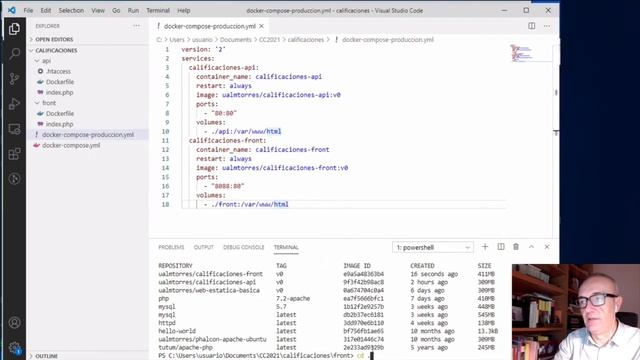
Task: Click calificaciones in the breadcrumb path
Action: coord(305,40)
